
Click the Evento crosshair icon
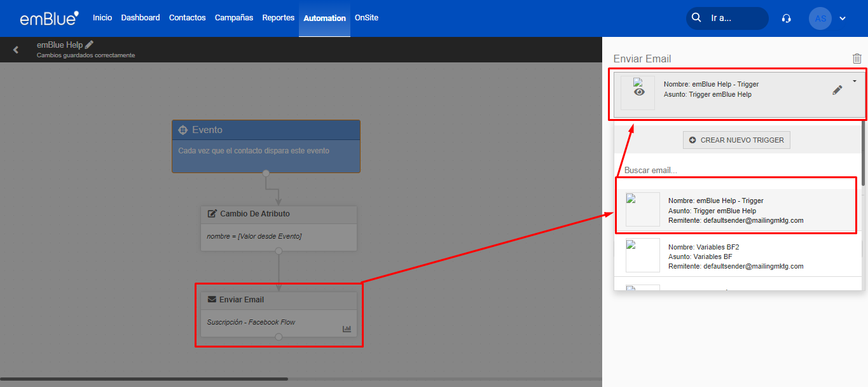coord(183,130)
